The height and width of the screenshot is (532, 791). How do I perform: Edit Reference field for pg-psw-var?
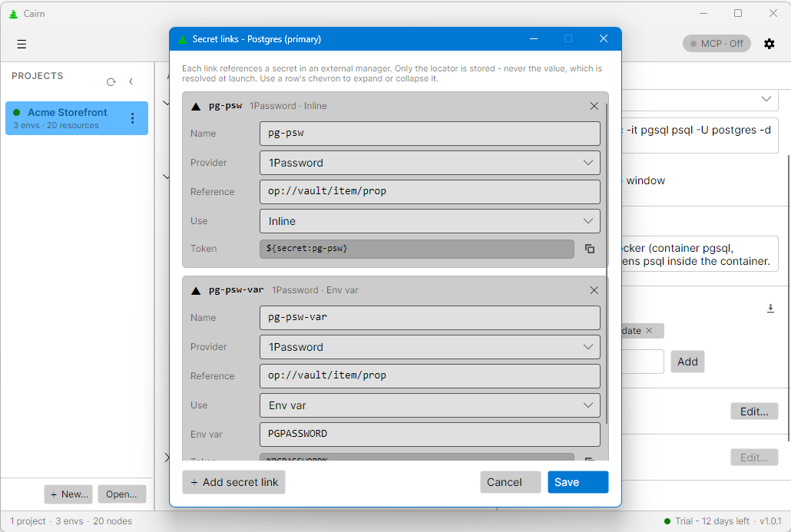tap(430, 375)
